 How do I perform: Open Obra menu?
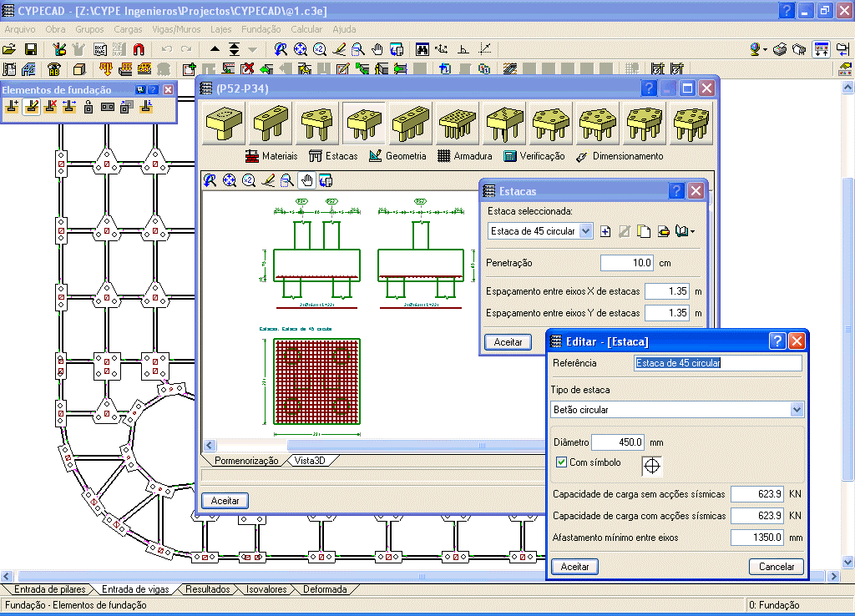pos(55,29)
